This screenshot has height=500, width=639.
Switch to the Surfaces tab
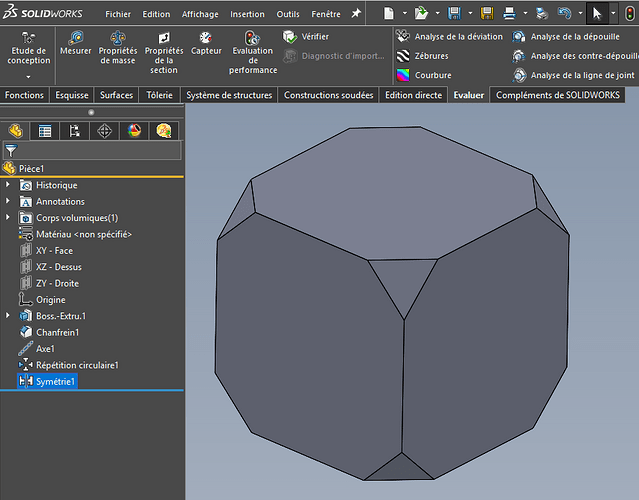click(117, 95)
